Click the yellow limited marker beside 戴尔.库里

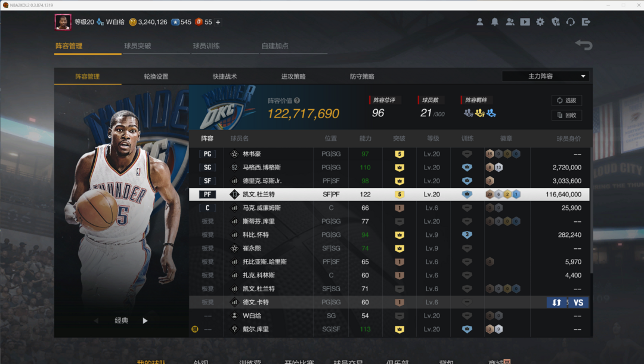point(195,329)
